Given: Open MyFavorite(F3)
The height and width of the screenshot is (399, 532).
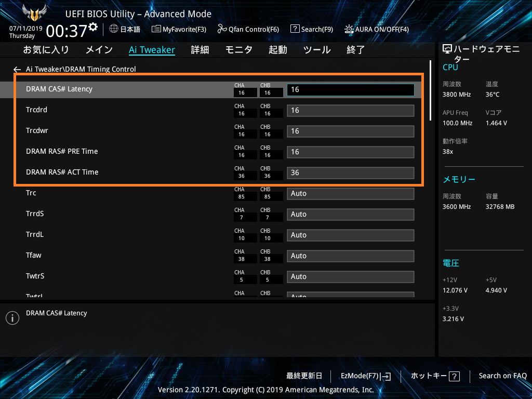Looking at the screenshot, I should point(184,29).
